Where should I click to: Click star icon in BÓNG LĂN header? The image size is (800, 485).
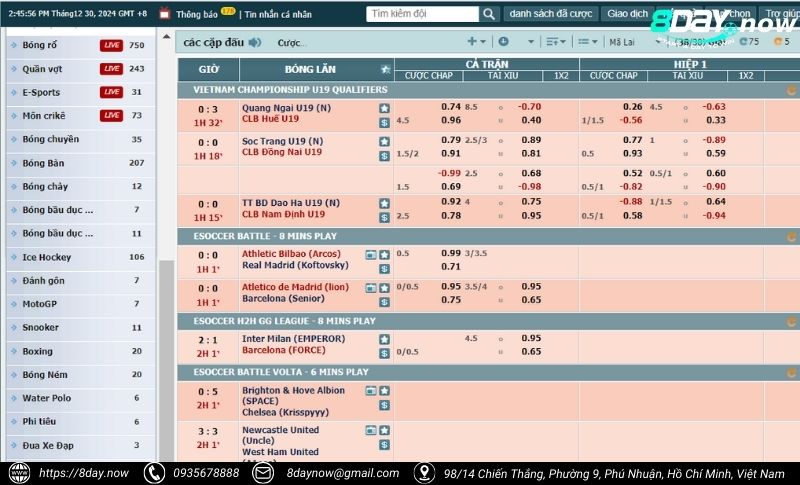385,69
